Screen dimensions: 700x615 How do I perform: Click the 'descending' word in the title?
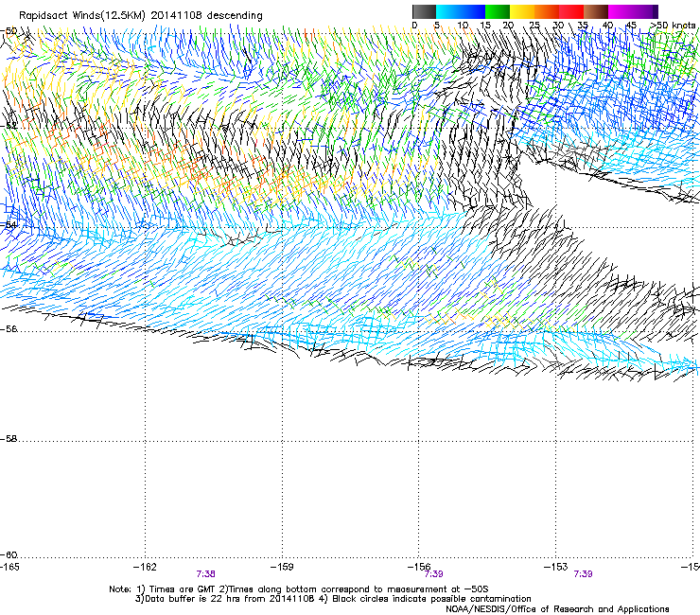[x=235, y=15]
